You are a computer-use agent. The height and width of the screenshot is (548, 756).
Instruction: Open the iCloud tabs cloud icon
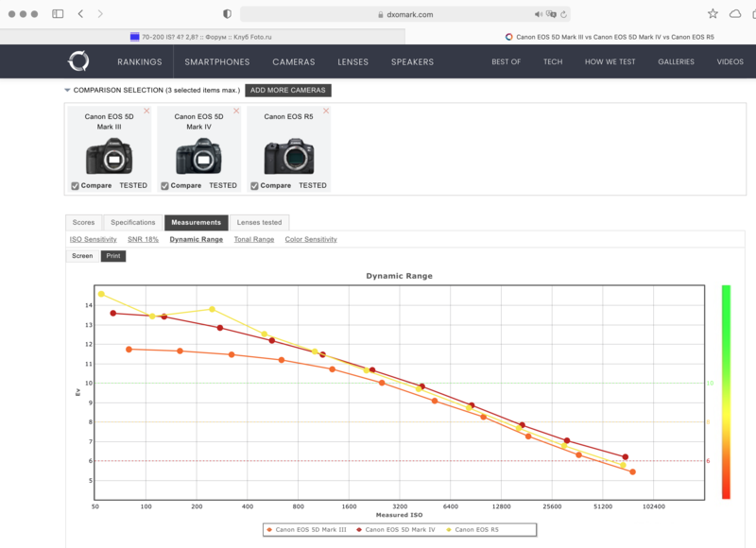coord(735,14)
